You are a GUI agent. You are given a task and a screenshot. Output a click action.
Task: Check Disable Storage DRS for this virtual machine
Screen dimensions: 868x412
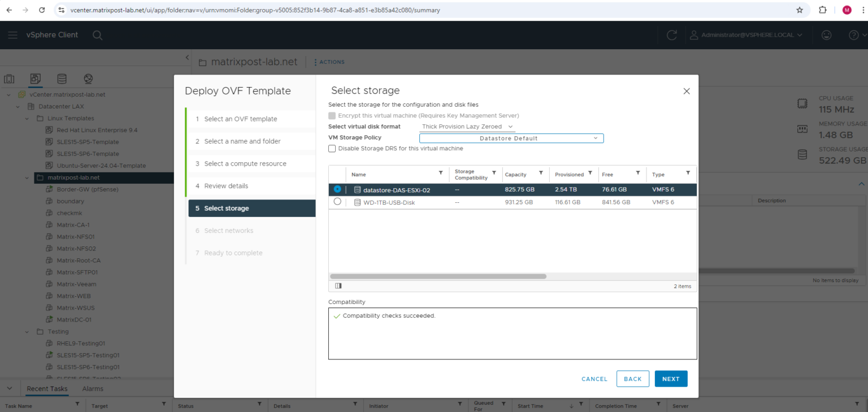pyautogui.click(x=332, y=149)
